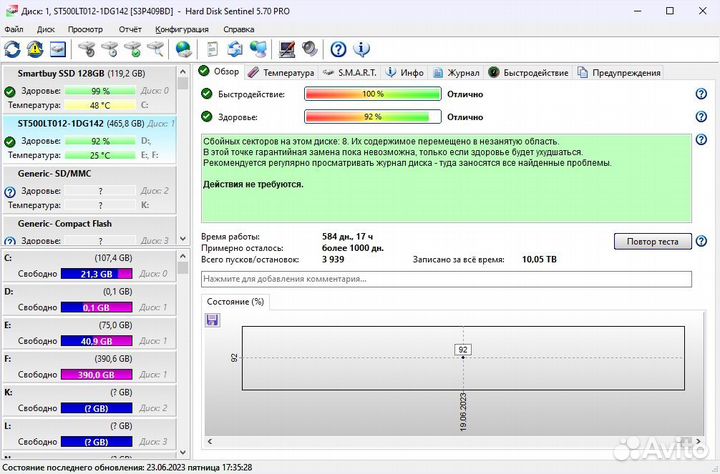Click the save chart floppy disk icon
720x474 pixels.
pyautogui.click(x=212, y=320)
